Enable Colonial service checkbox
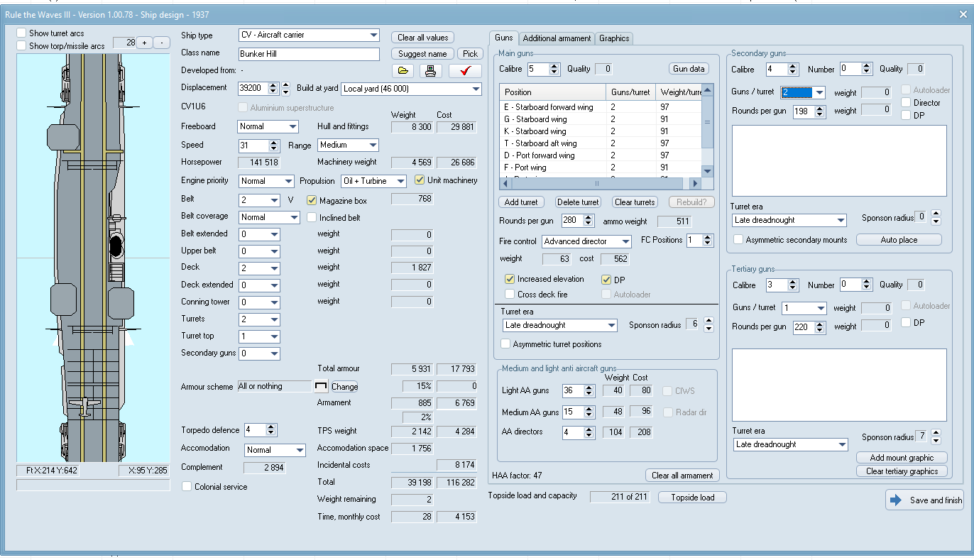The image size is (974, 560). [187, 487]
